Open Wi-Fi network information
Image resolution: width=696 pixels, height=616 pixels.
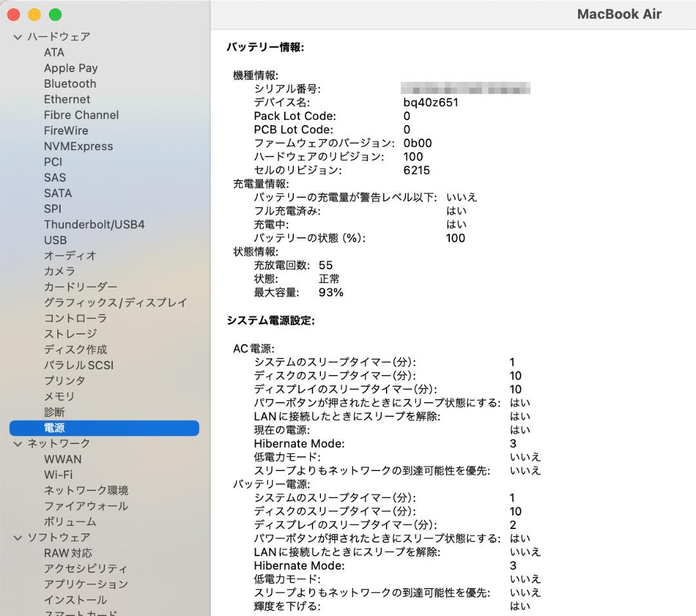click(x=59, y=474)
